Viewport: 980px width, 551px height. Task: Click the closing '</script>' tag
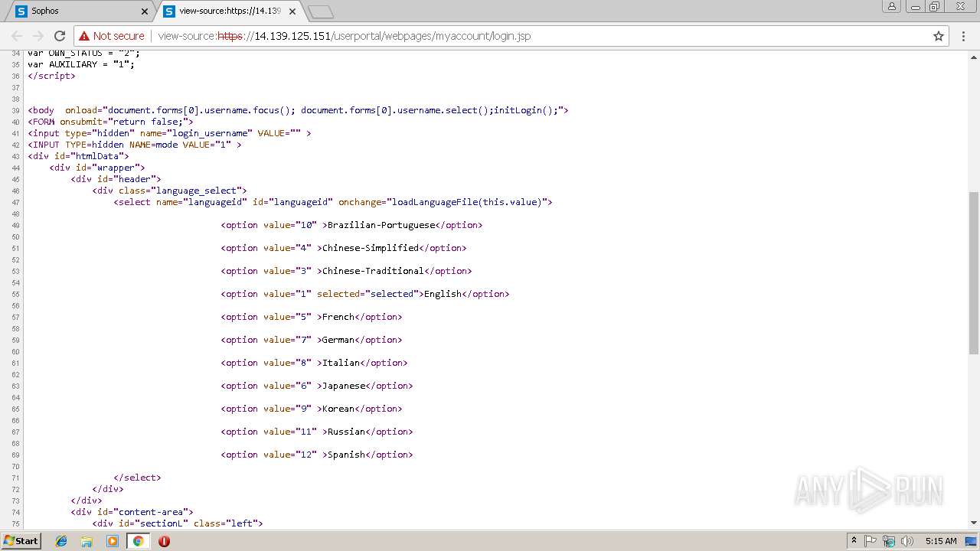tap(52, 76)
